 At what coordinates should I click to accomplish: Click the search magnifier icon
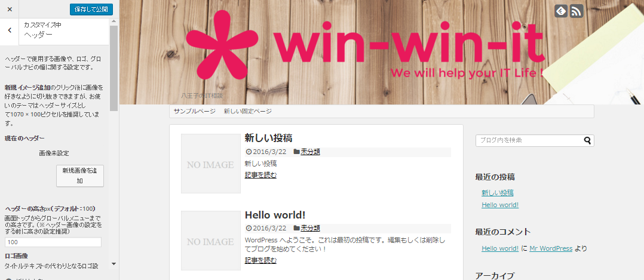point(587,140)
